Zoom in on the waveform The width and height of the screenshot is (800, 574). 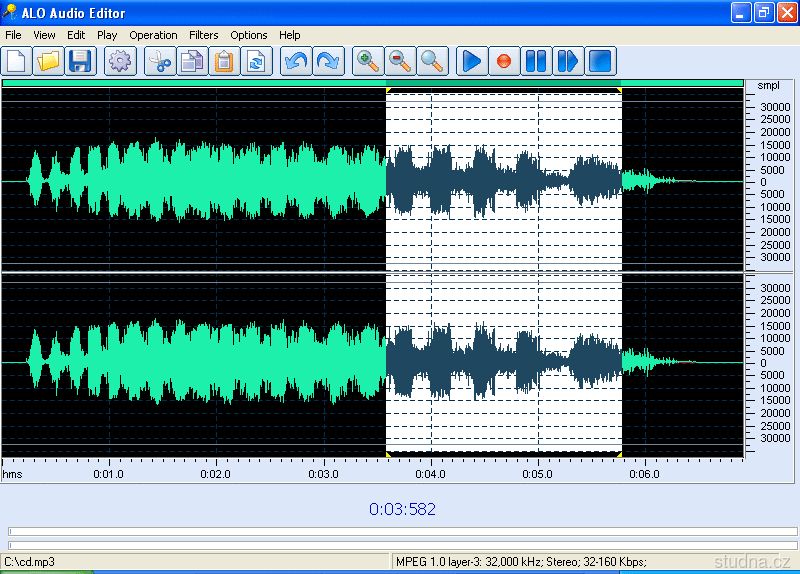click(368, 61)
